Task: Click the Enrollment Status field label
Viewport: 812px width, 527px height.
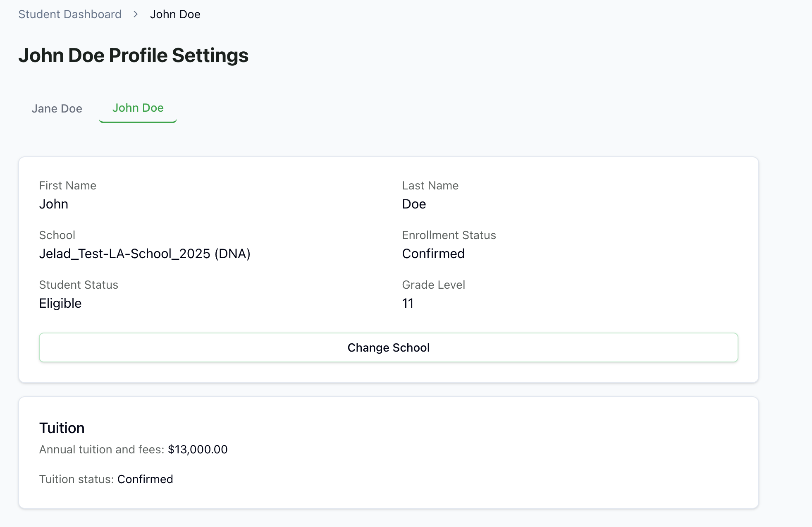Action: point(449,235)
